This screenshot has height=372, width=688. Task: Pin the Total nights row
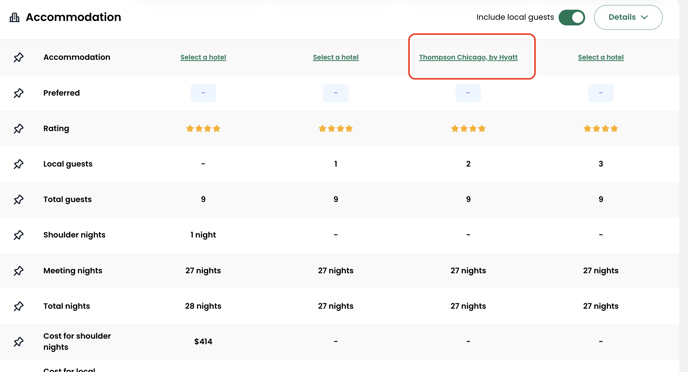pyautogui.click(x=18, y=306)
